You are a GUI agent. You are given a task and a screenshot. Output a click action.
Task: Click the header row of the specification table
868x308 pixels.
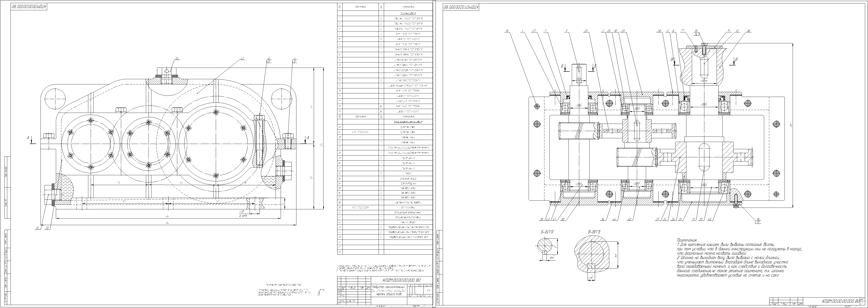pos(385,7)
